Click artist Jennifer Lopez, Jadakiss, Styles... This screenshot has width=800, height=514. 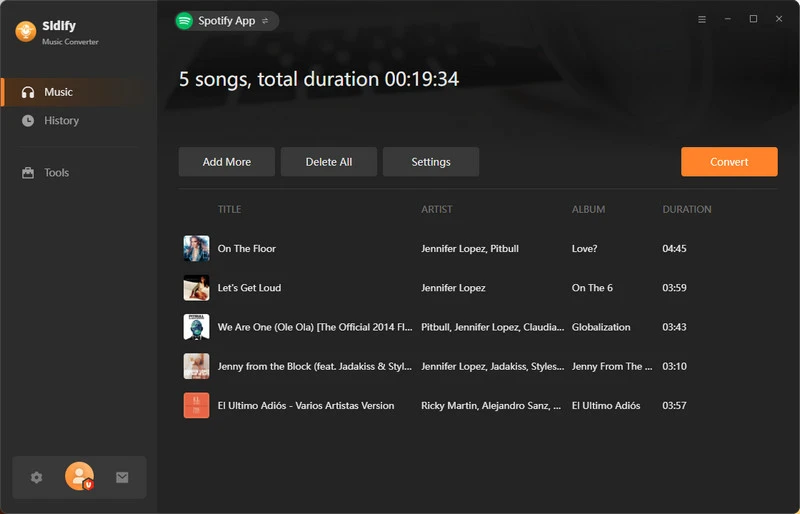[x=492, y=366]
